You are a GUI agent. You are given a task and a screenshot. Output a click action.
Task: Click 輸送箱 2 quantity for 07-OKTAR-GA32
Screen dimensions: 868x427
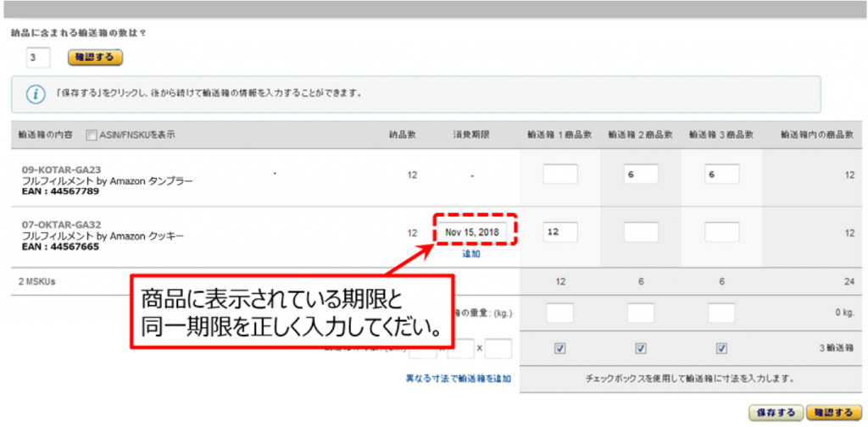pos(641,231)
